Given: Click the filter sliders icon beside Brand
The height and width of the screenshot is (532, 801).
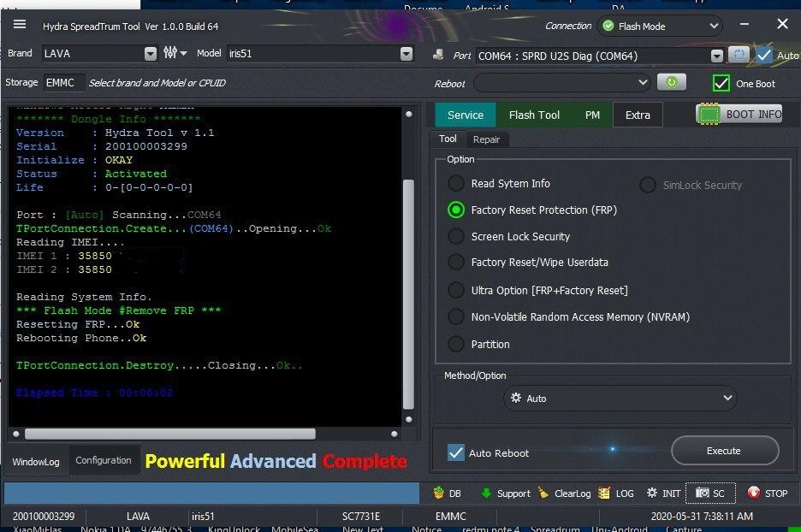Looking at the screenshot, I should pyautogui.click(x=170, y=52).
